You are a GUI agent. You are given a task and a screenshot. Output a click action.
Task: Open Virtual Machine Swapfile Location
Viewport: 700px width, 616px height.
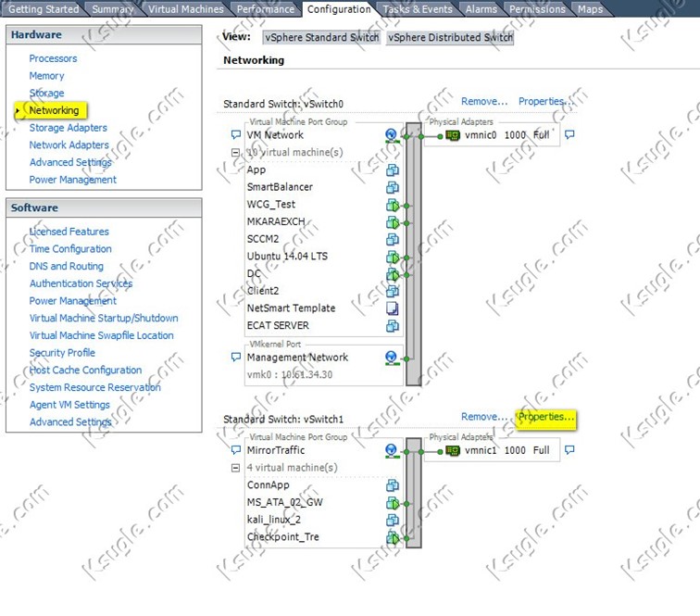(x=101, y=335)
